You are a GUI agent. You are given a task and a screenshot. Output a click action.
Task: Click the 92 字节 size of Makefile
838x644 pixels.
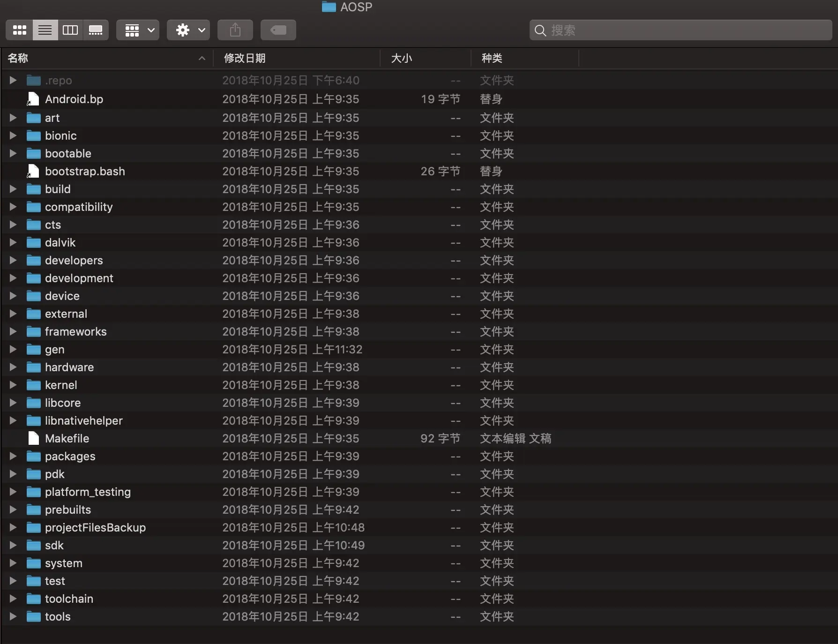pyautogui.click(x=441, y=438)
